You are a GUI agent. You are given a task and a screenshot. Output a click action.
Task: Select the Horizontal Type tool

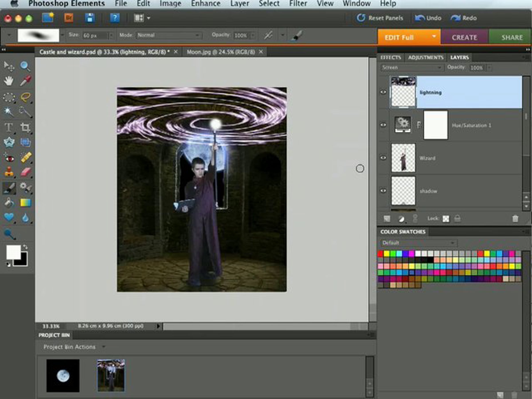click(x=9, y=127)
